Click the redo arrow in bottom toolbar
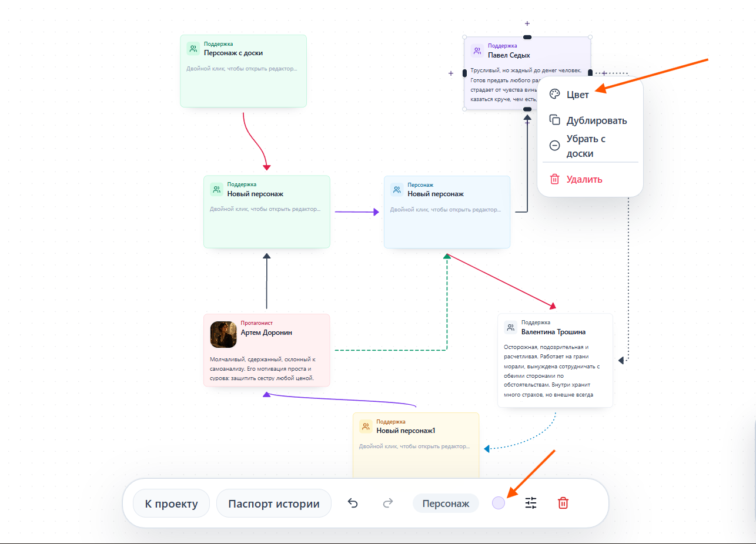756x544 pixels. [388, 503]
